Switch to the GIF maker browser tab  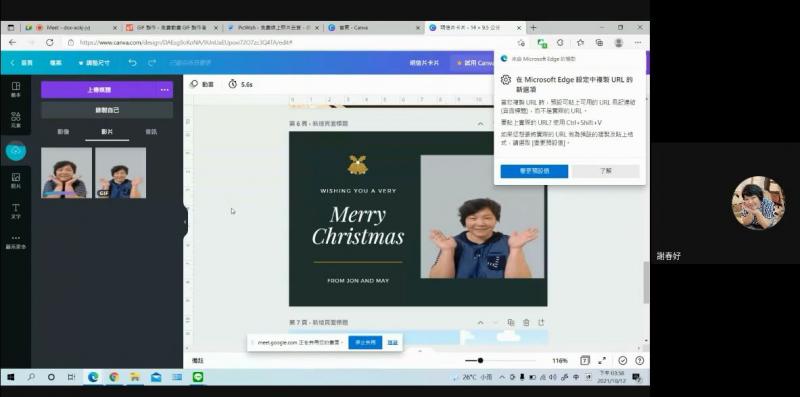(171, 28)
